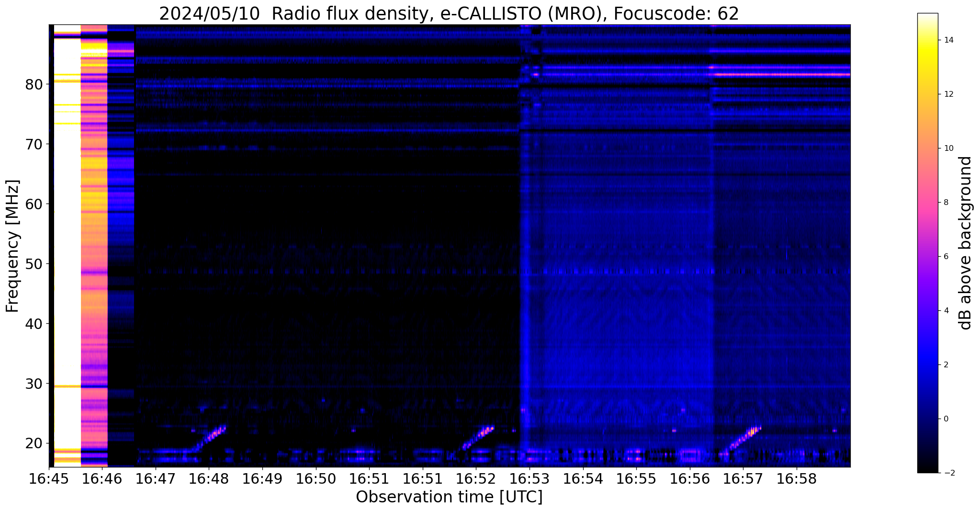Click the 16:58 time tick label
The height and width of the screenshot is (511, 980).
coord(796,479)
